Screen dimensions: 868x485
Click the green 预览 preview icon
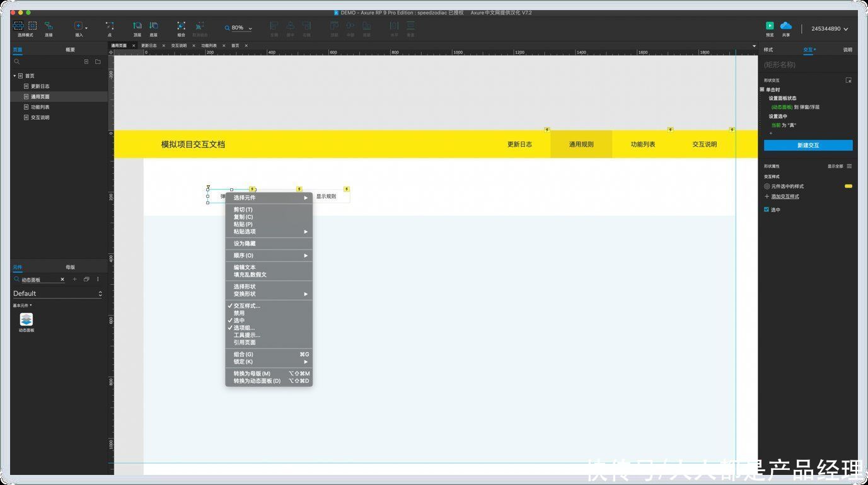coord(770,26)
